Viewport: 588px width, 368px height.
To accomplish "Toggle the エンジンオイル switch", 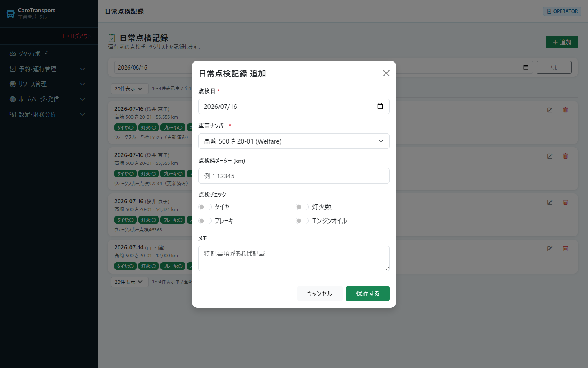I will coord(302,221).
